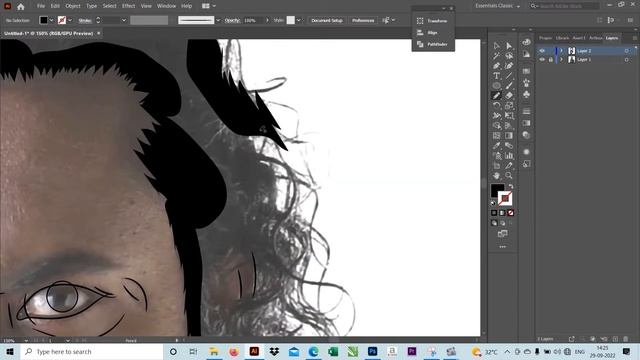Image resolution: width=640 pixels, height=360 pixels.
Task: Select the Gradient tool
Action: tap(509, 136)
